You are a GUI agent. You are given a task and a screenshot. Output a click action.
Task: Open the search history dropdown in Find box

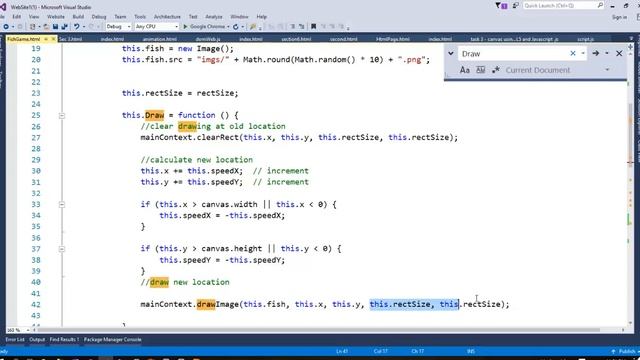click(x=583, y=53)
